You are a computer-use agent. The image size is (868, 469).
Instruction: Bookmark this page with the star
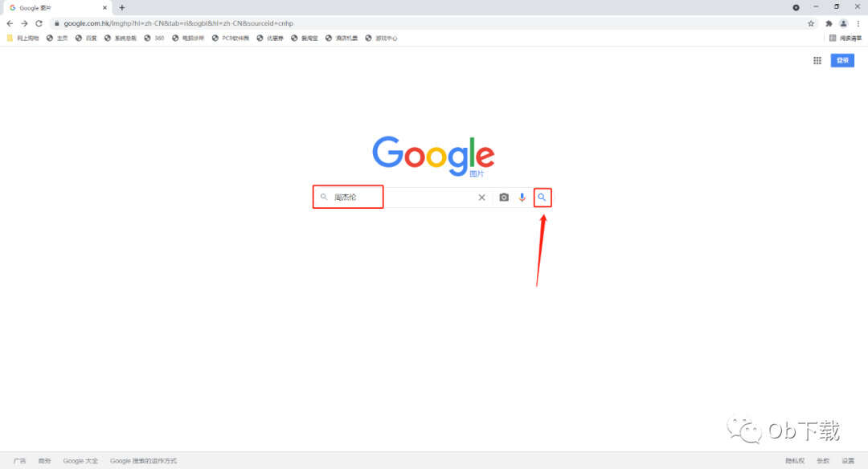(811, 23)
